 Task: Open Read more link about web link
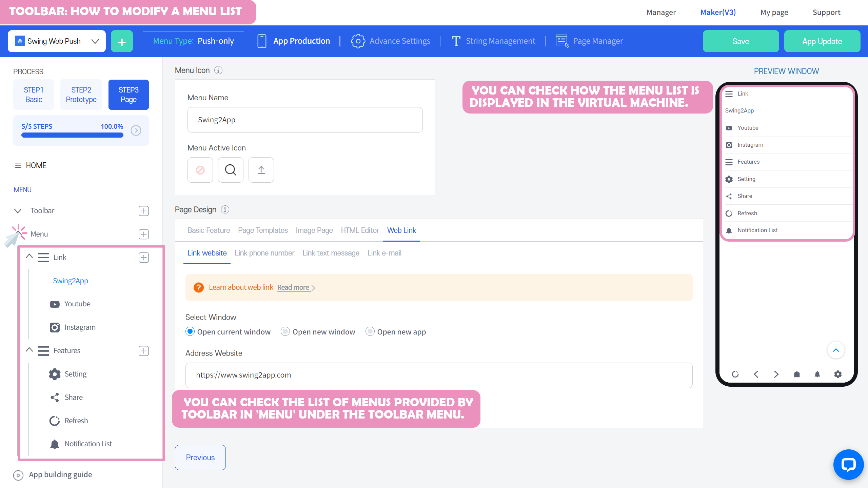click(296, 287)
